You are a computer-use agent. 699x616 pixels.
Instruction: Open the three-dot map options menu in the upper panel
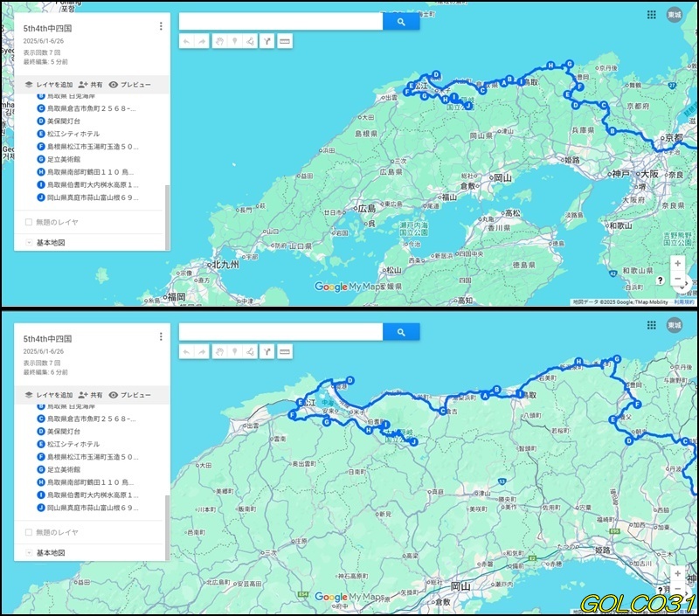pyautogui.click(x=161, y=26)
